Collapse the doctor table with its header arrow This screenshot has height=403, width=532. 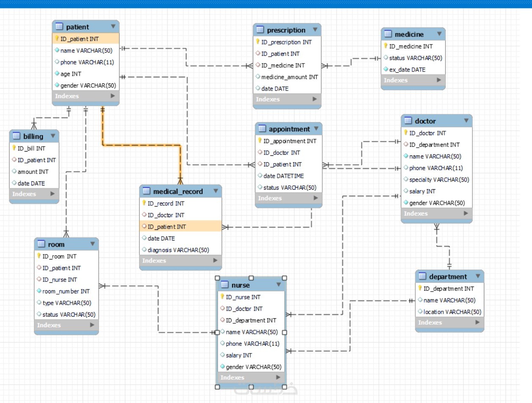click(x=466, y=121)
